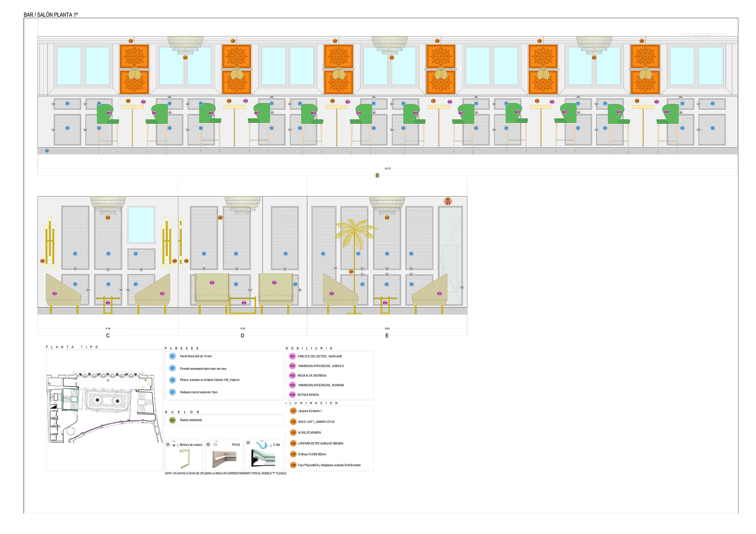Image resolution: width=756 pixels, height=534 pixels.
Task: Click the Moldura de madera molding thumbnail
Action: pos(184,459)
